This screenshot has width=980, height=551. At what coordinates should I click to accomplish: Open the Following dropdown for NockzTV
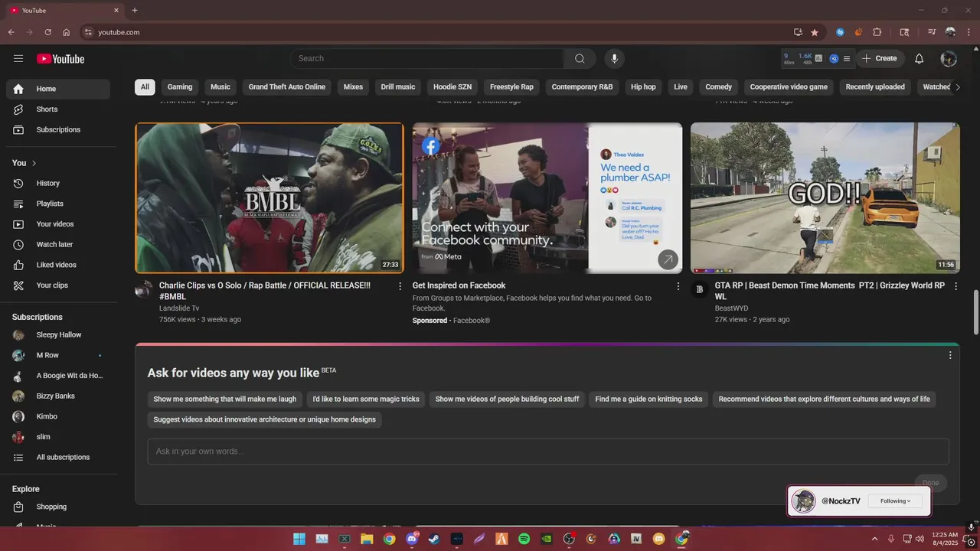click(895, 501)
